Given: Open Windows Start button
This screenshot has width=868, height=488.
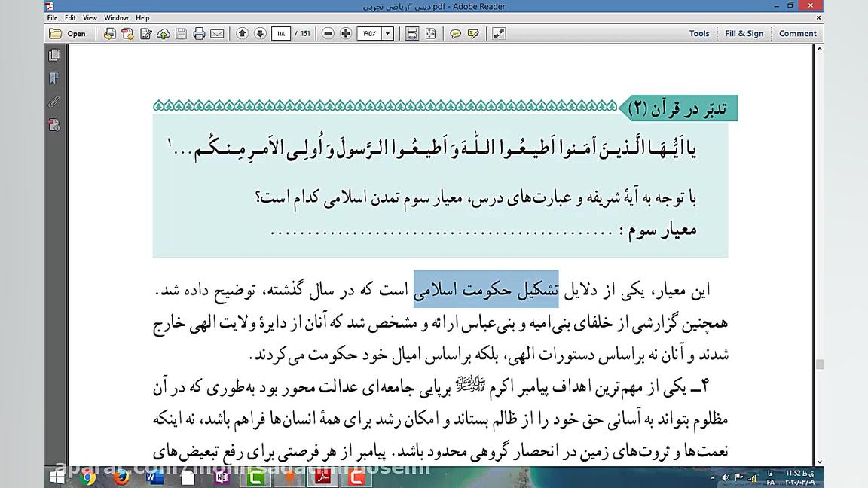Looking at the screenshot, I should pyautogui.click(x=57, y=477).
